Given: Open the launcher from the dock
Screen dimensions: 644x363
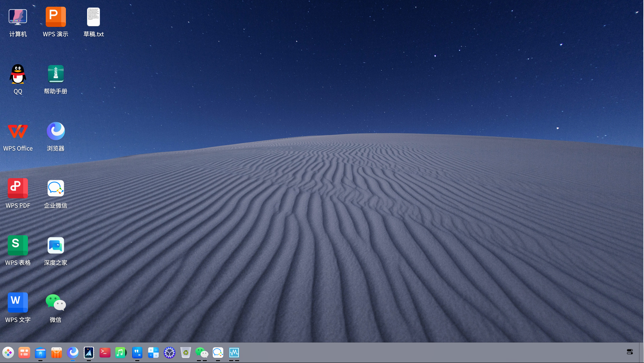Looking at the screenshot, I should [8, 353].
